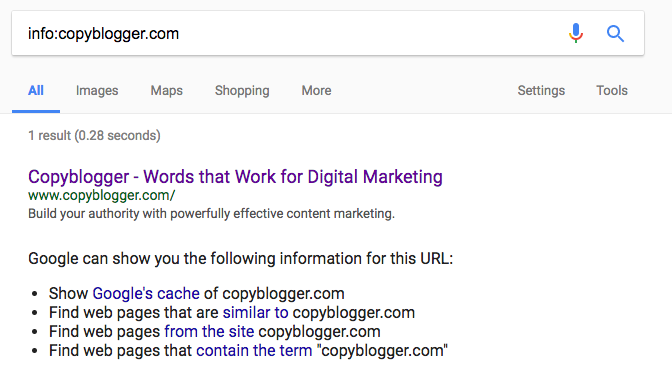The height and width of the screenshot is (377, 672).
Task: Click the 1 result (0.28 seconds) stats text
Action: click(94, 135)
